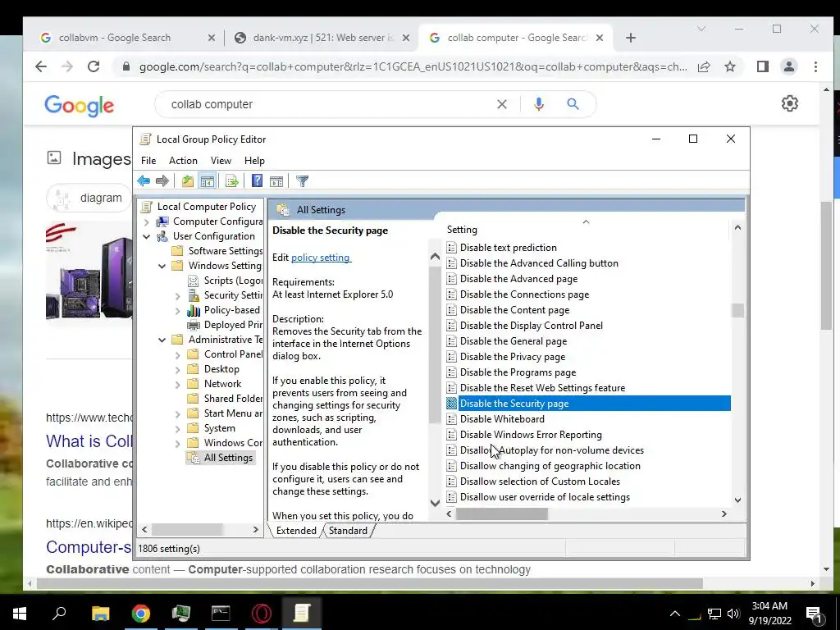Click description pane scroll down arrow
The image size is (840, 630).
pyautogui.click(x=435, y=503)
